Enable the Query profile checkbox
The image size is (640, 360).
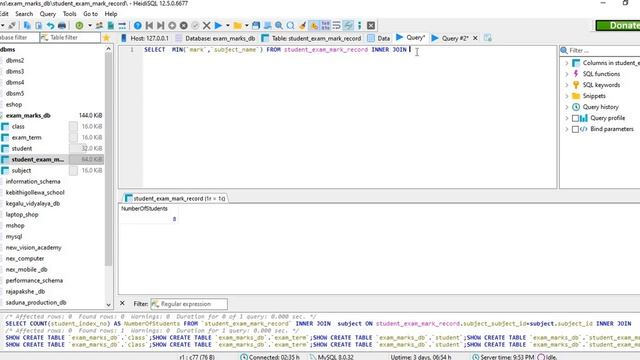575,118
